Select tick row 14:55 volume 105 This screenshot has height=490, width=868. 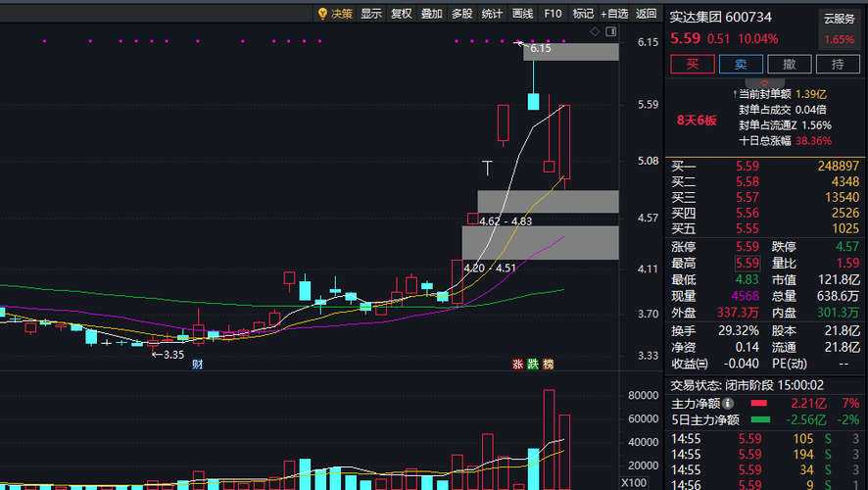click(x=764, y=439)
